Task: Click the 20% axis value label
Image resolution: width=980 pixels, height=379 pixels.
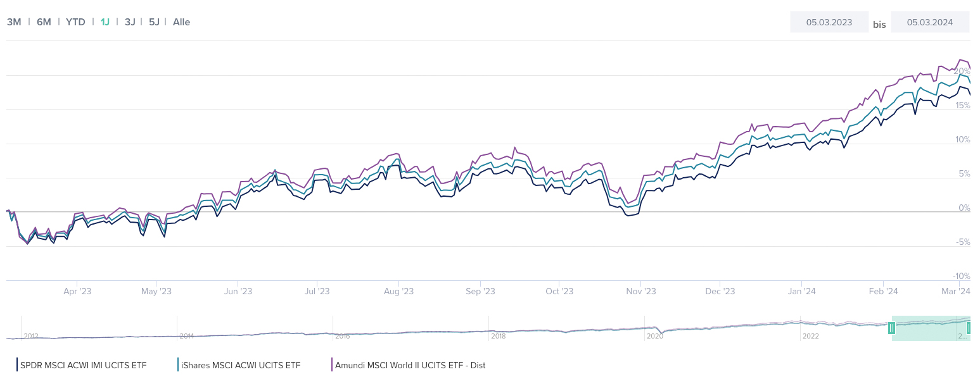Action: point(964,71)
